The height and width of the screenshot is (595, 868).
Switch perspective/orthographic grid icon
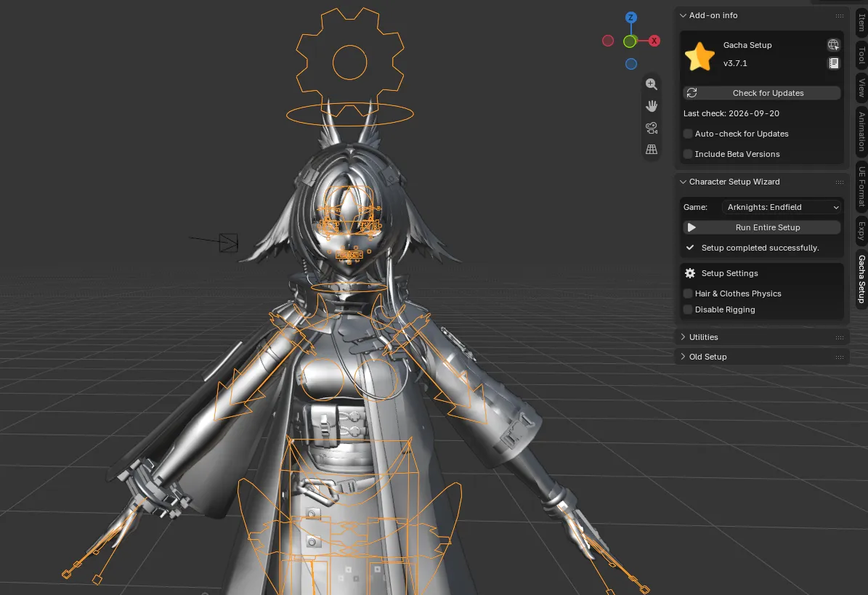[652, 150]
